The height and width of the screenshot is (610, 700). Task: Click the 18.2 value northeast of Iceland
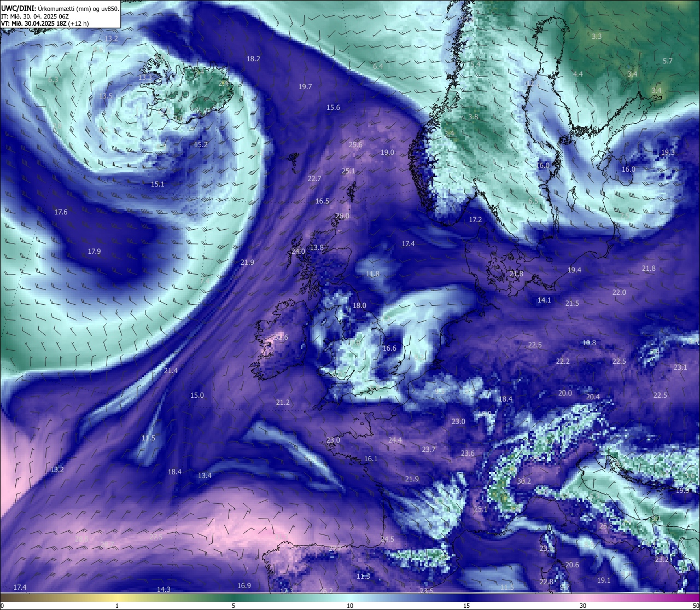click(x=253, y=59)
